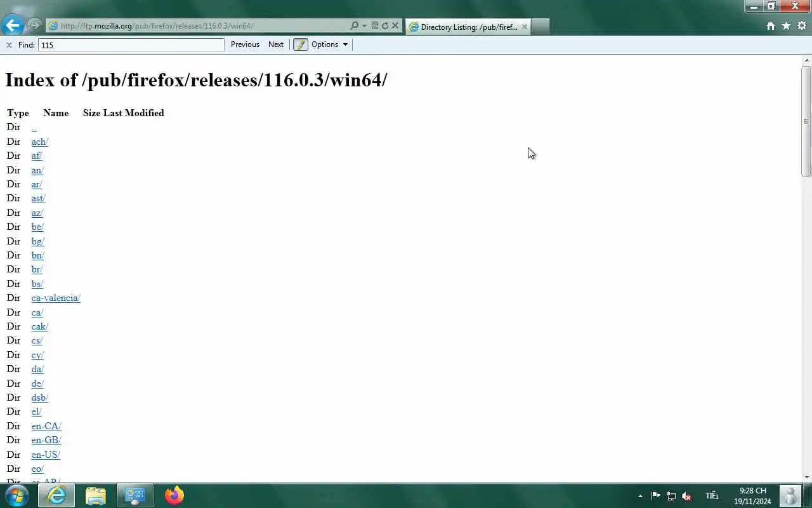Open the Tools gear menu
Viewport: 812px width, 508px height.
801,26
